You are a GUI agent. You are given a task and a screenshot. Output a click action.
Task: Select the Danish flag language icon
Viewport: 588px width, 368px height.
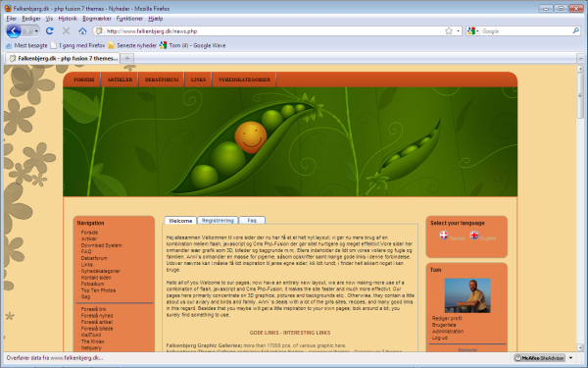click(x=444, y=236)
